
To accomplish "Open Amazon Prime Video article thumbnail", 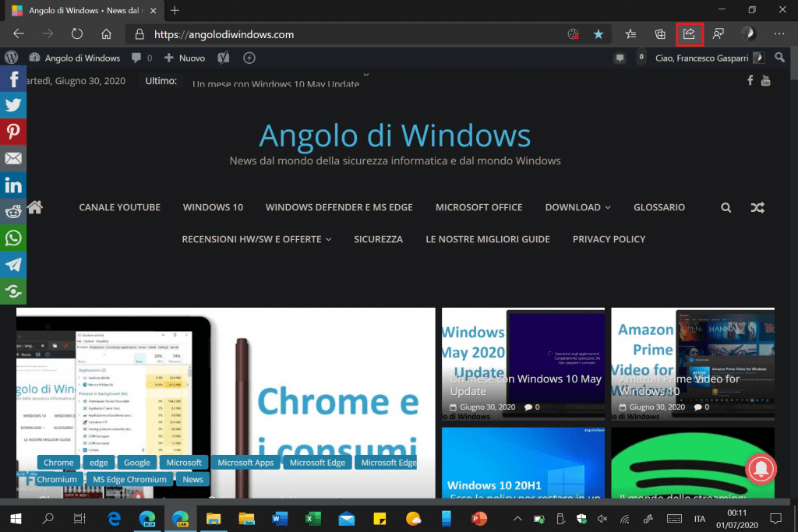I will (x=692, y=365).
